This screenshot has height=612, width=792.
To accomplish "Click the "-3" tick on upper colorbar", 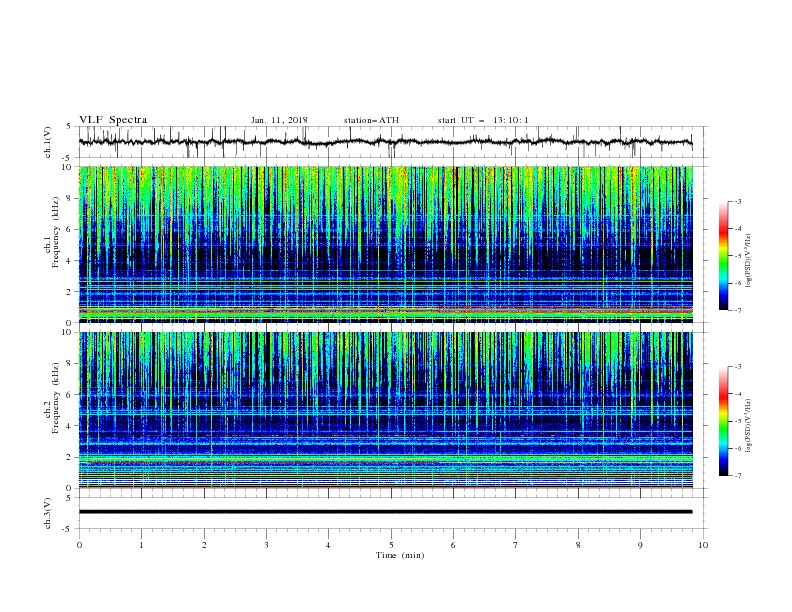I will pyautogui.click(x=737, y=201).
